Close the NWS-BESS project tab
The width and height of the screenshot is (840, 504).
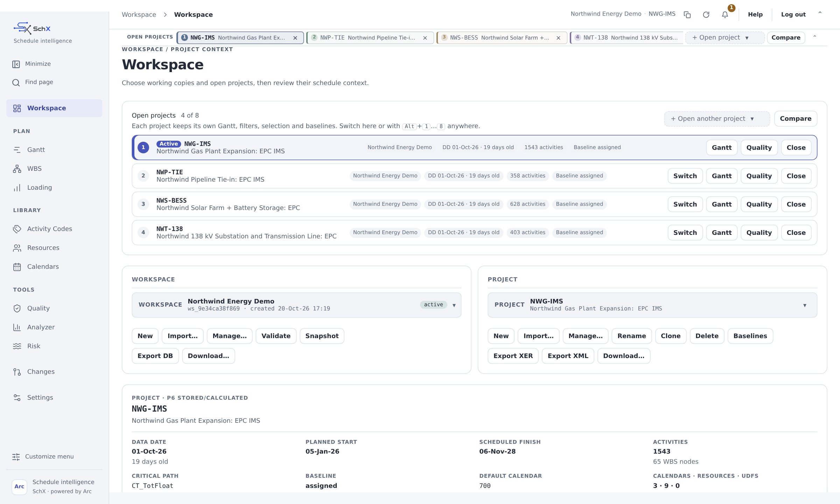click(x=558, y=38)
